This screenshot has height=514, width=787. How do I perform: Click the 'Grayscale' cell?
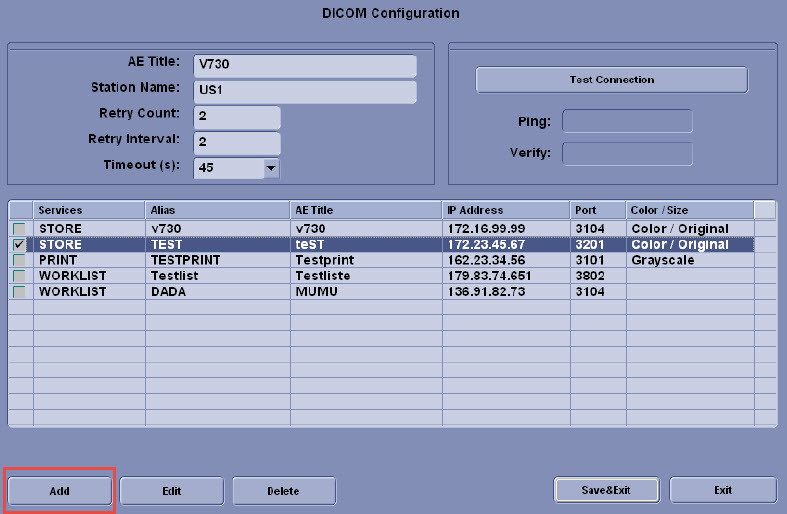pyautogui.click(x=690, y=260)
